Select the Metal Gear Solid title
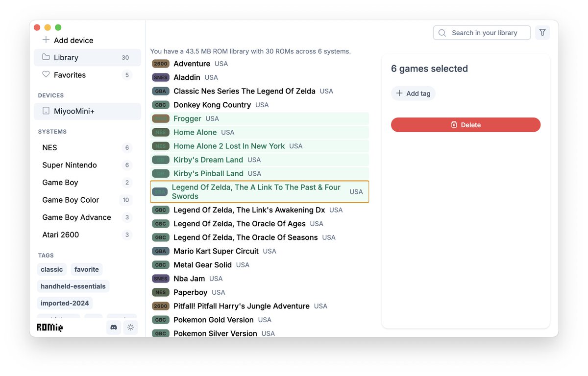This screenshot has width=588, height=376. click(202, 265)
